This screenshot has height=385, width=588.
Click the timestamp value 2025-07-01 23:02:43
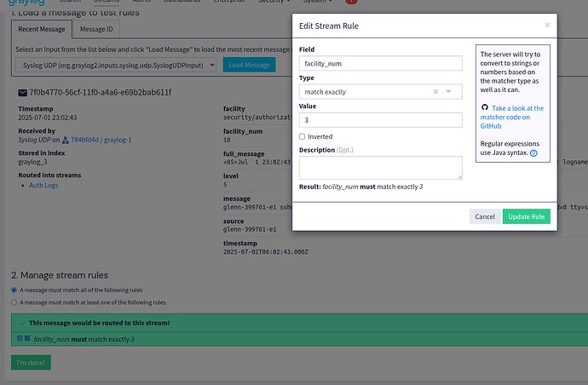(x=47, y=118)
